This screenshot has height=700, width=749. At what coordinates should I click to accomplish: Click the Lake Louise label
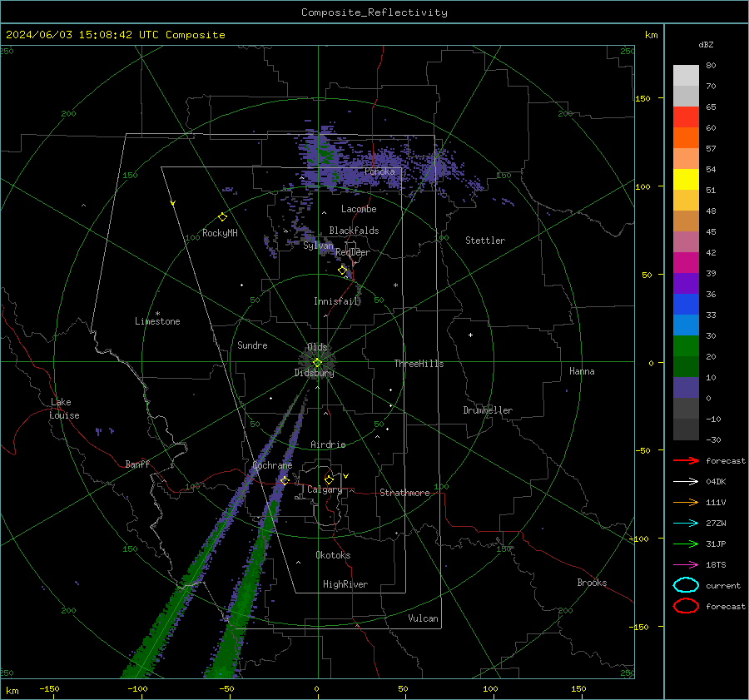[x=64, y=409]
